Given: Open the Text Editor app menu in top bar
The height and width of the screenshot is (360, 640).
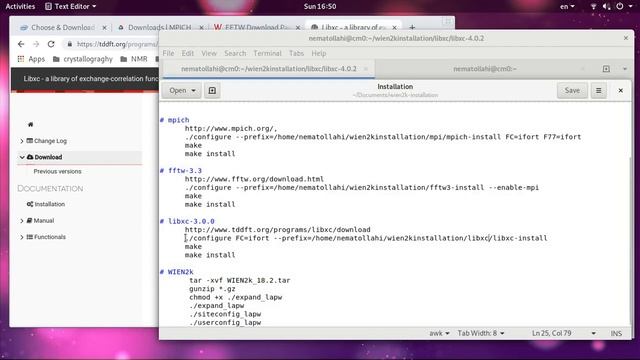Looking at the screenshot, I should coord(71,7).
